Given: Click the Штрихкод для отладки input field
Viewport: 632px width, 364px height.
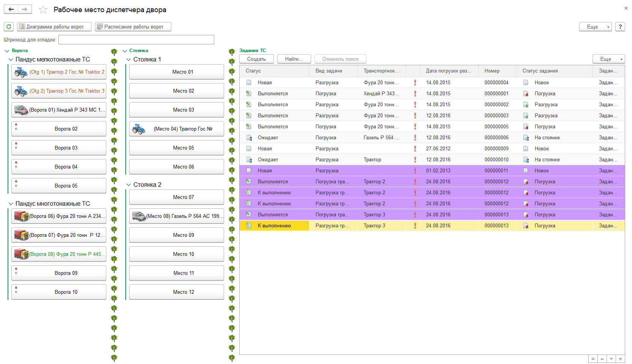Looking at the screenshot, I should tap(136, 40).
